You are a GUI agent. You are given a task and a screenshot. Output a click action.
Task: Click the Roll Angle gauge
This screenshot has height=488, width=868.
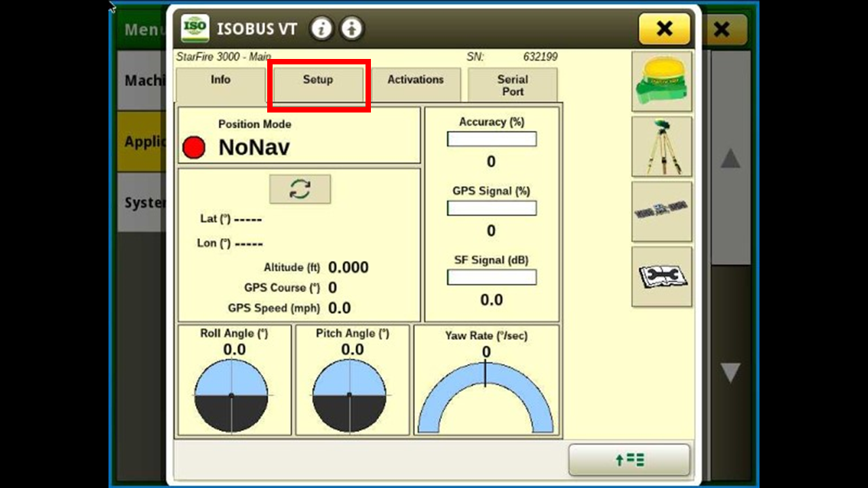(x=231, y=395)
